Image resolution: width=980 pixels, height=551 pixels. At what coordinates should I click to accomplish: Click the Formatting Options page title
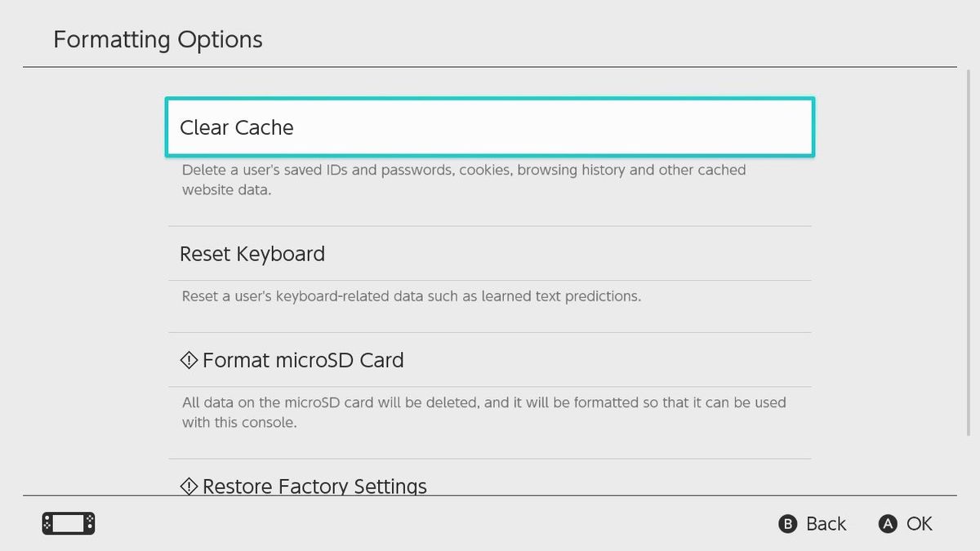[158, 39]
